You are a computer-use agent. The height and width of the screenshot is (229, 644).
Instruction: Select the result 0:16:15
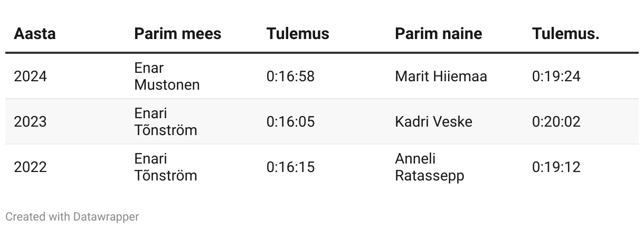tap(290, 167)
